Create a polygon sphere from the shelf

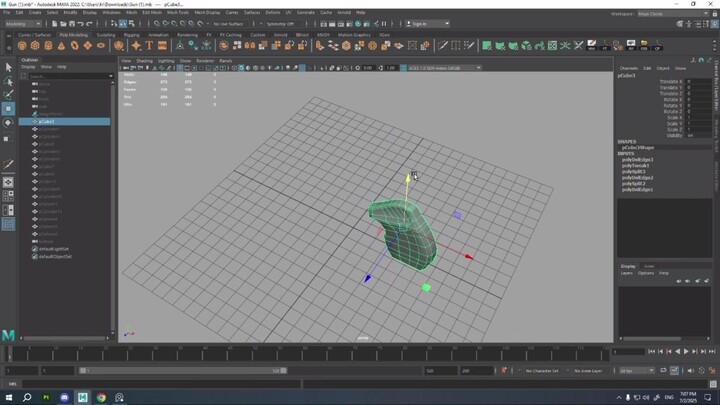pyautogui.click(x=22, y=45)
